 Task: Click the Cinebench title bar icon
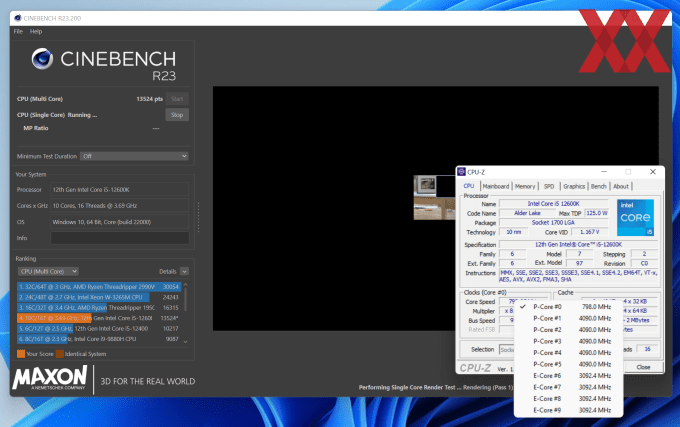coord(18,18)
